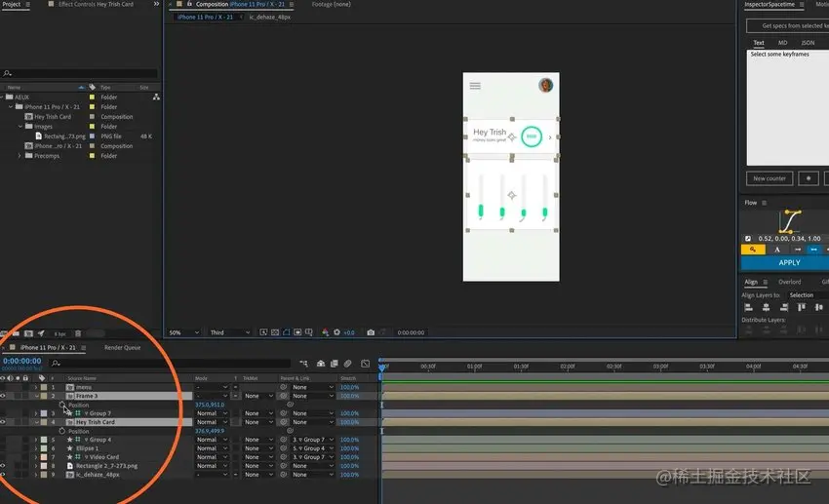Toggle visibility box for Video Card layer

[3, 457]
